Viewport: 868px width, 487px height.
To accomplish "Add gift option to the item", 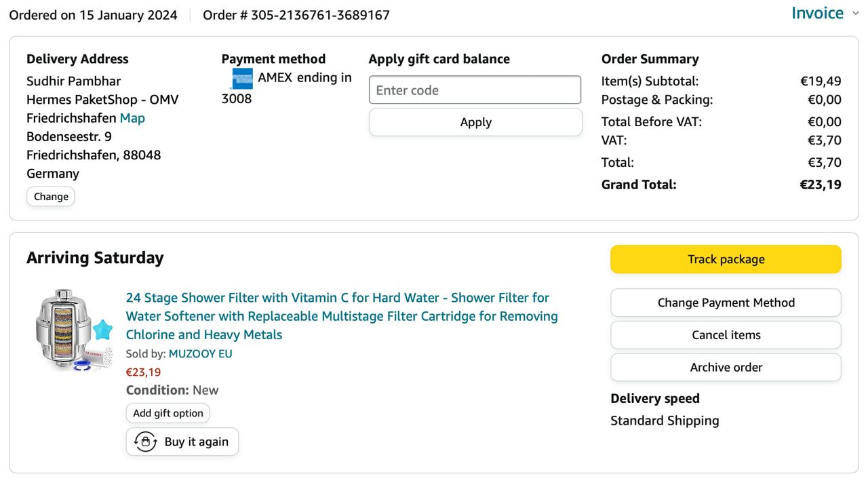I will click(x=168, y=413).
